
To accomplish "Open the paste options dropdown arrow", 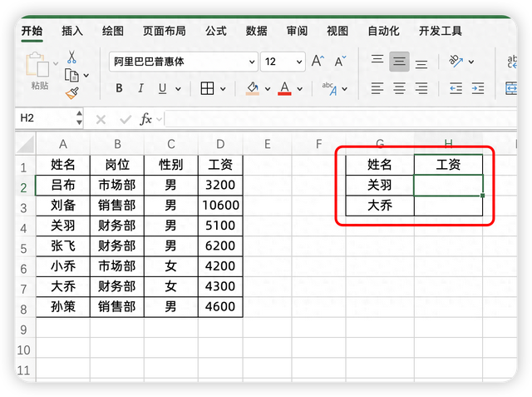I will (56, 63).
